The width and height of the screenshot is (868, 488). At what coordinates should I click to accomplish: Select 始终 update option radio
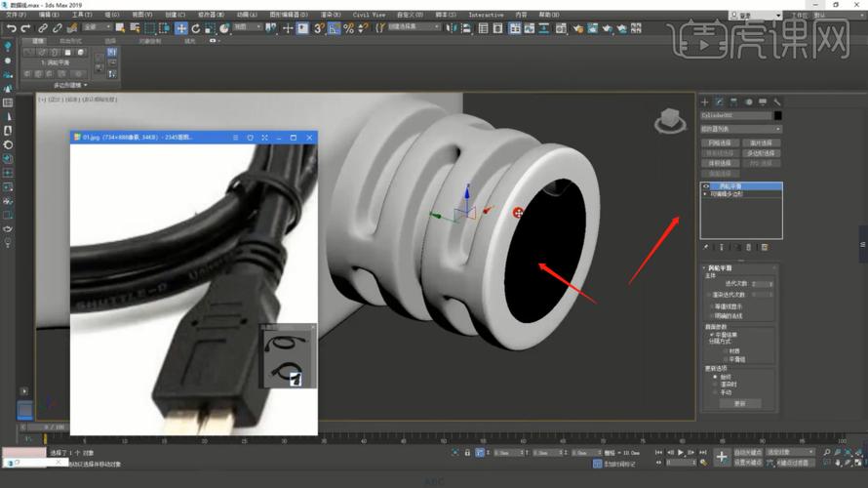coord(715,377)
